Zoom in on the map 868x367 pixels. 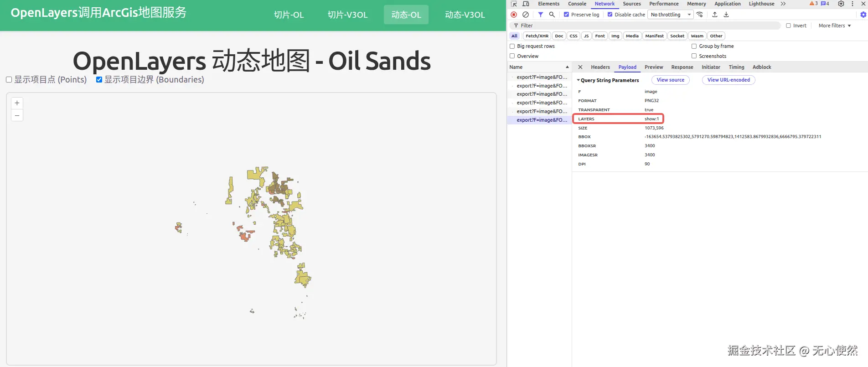click(17, 103)
